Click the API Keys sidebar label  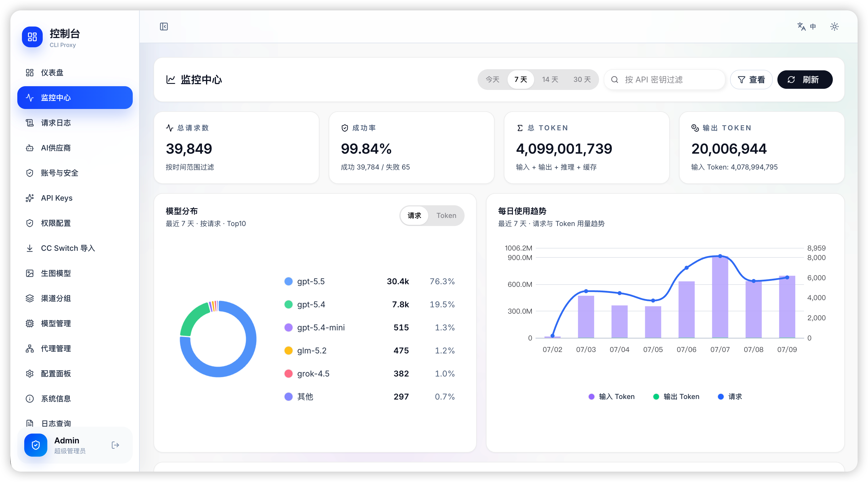tap(57, 198)
